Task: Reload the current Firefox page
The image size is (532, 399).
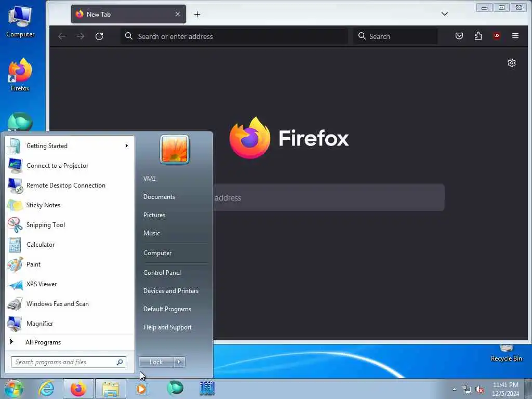Action: pos(99,36)
